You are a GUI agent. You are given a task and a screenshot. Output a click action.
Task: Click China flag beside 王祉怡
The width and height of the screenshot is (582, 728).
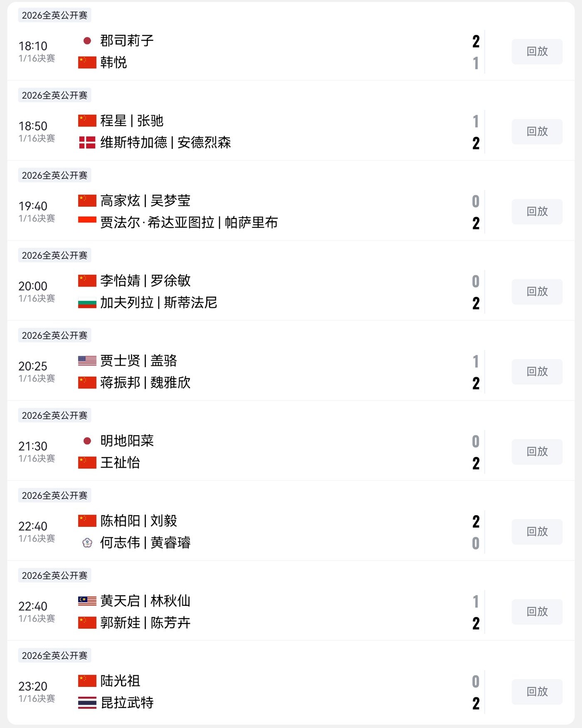(x=87, y=462)
